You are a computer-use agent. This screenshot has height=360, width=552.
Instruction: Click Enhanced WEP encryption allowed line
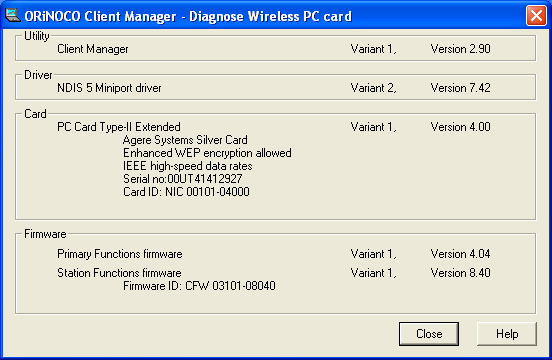tap(207, 153)
